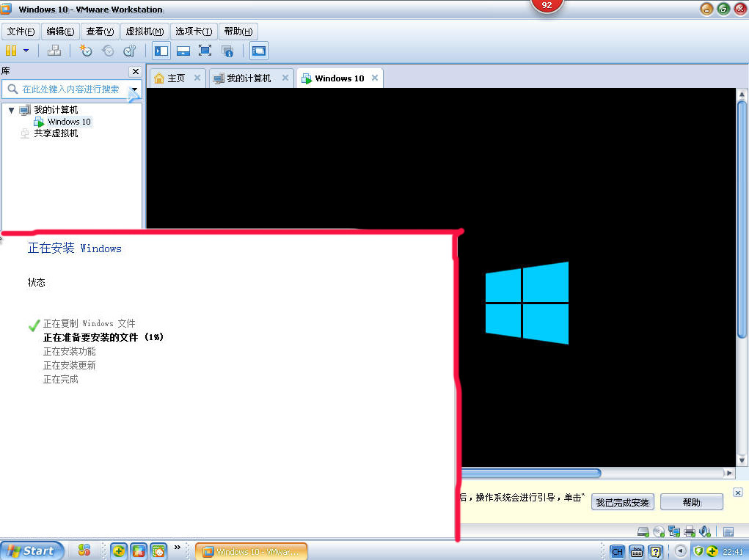Enter full screen mode
749x560 pixels.
tap(205, 51)
